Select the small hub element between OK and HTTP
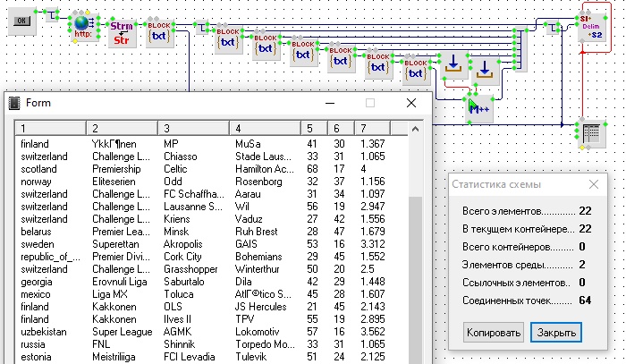The height and width of the screenshot is (364, 626). pyautogui.click(x=52, y=16)
